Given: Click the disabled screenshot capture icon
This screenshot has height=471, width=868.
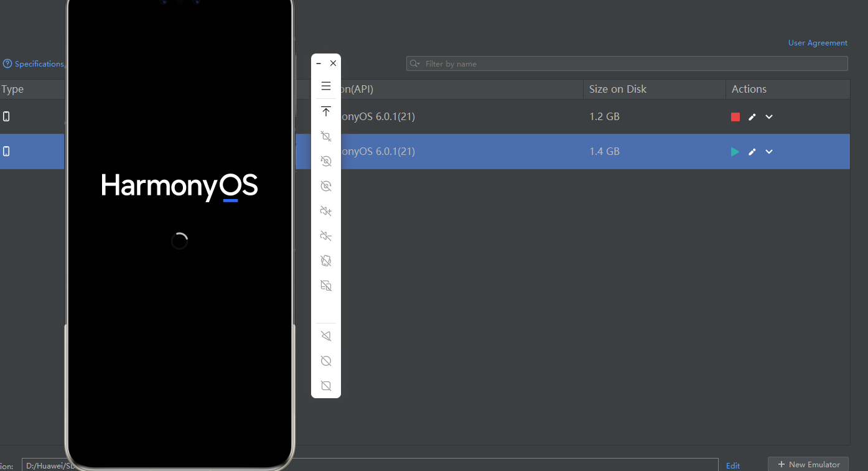Looking at the screenshot, I should pos(326,136).
